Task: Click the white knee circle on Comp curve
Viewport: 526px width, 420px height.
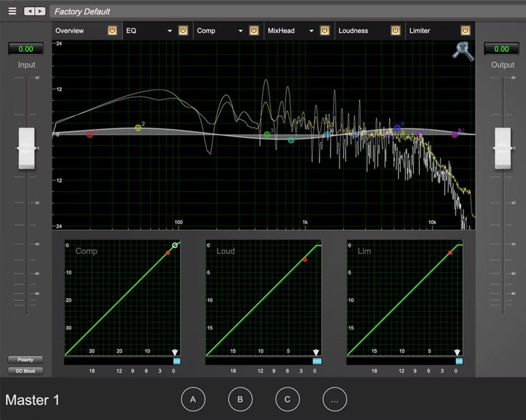Action: 175,245
